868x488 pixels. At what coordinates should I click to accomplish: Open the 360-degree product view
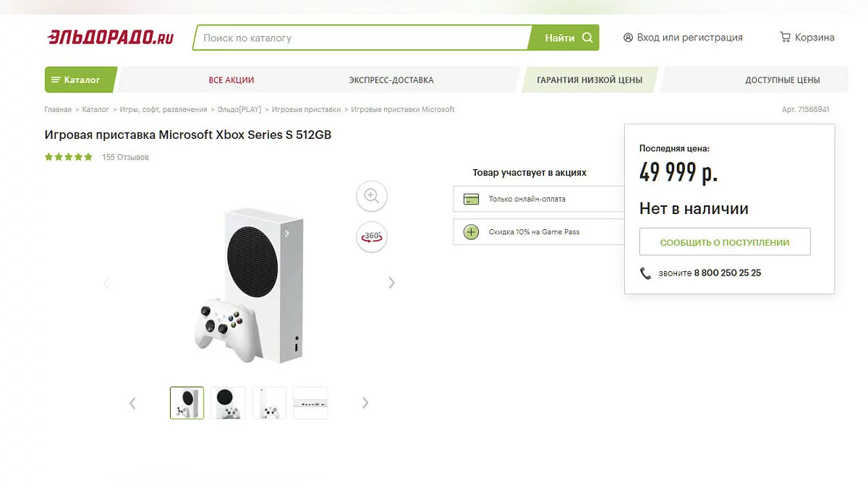coord(372,236)
